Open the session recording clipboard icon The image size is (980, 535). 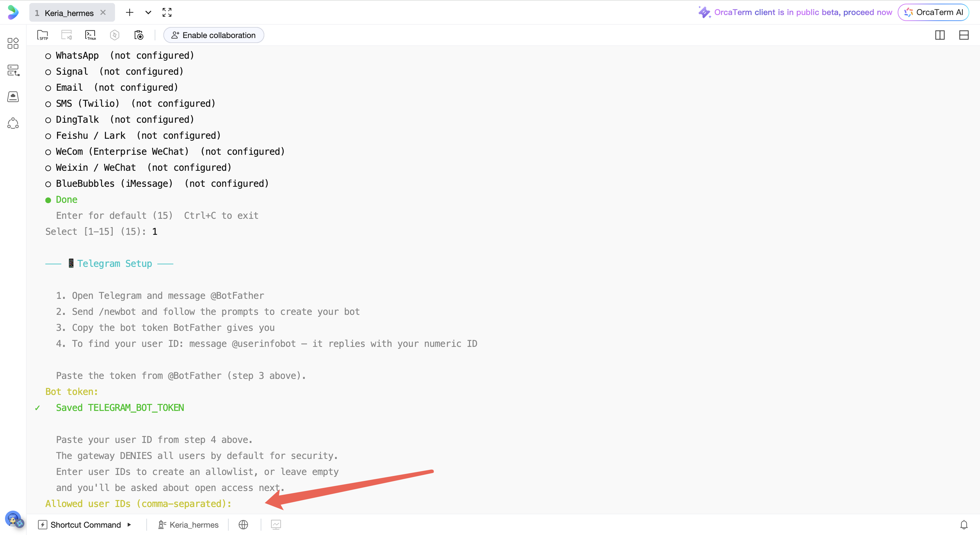click(139, 35)
